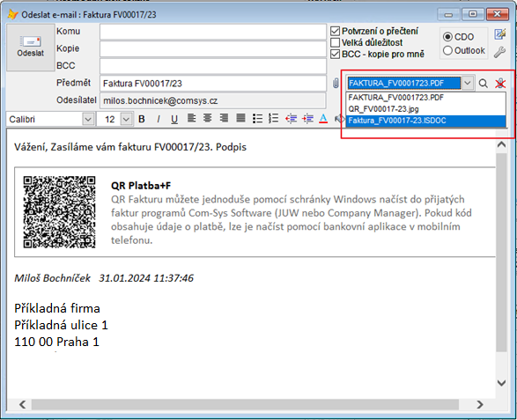The image size is (517, 420).
Task: Select the Outlook radio button
Action: coord(447,51)
